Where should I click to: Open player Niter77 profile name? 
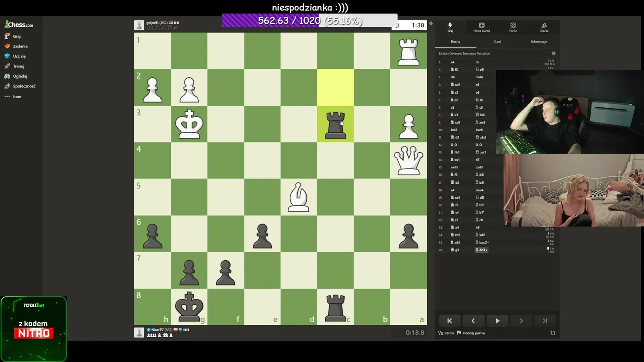point(158,330)
